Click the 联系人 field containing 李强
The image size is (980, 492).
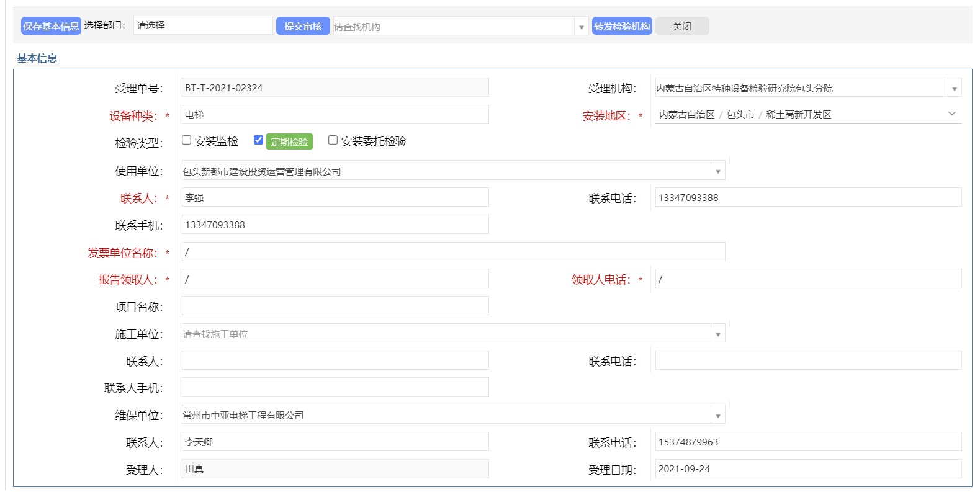(x=335, y=197)
